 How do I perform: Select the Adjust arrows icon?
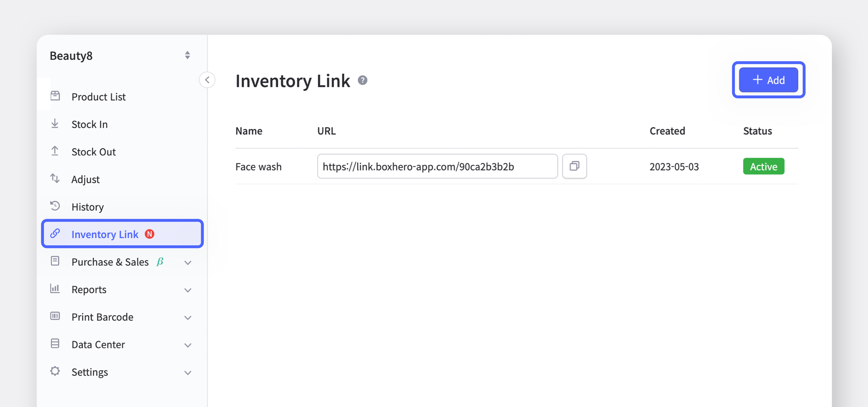pyautogui.click(x=55, y=179)
